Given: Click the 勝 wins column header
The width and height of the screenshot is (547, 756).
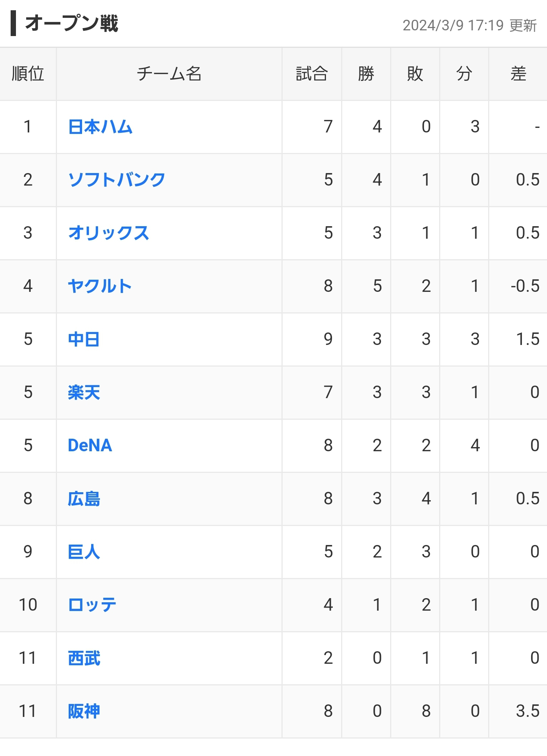Looking at the screenshot, I should point(366,74).
